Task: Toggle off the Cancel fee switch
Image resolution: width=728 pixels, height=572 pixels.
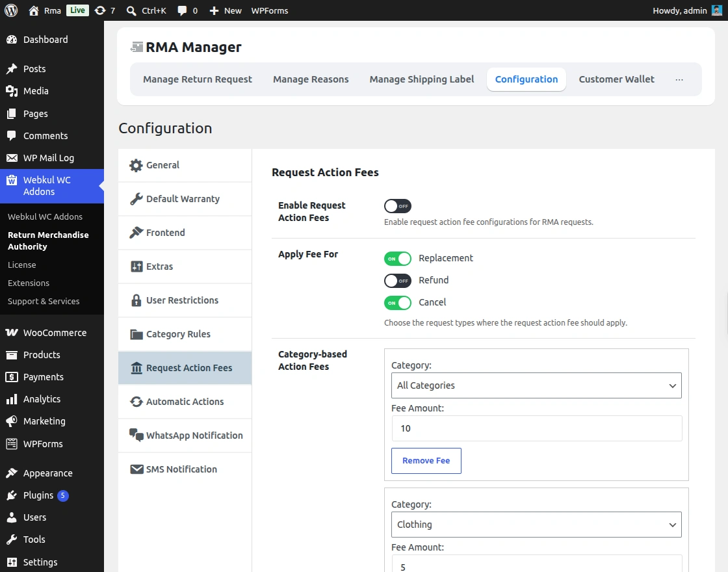Action: coord(397,303)
